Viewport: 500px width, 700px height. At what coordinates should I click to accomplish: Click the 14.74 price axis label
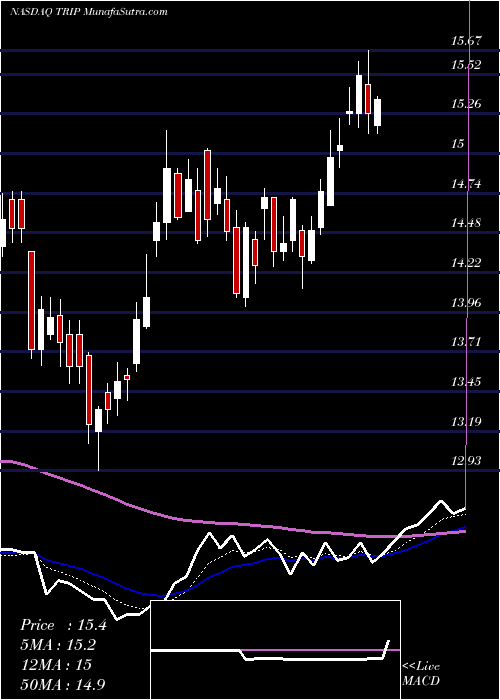pos(466,183)
